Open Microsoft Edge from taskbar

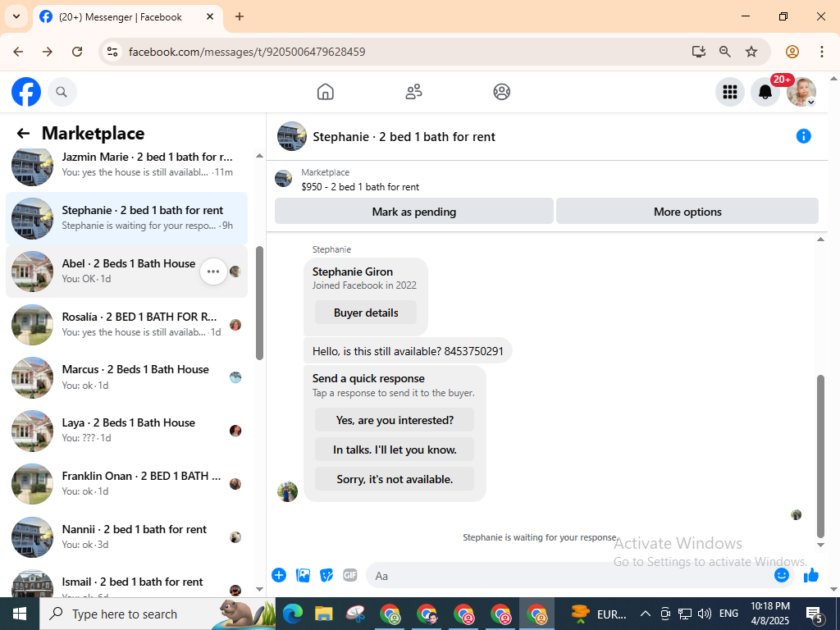pyautogui.click(x=293, y=614)
